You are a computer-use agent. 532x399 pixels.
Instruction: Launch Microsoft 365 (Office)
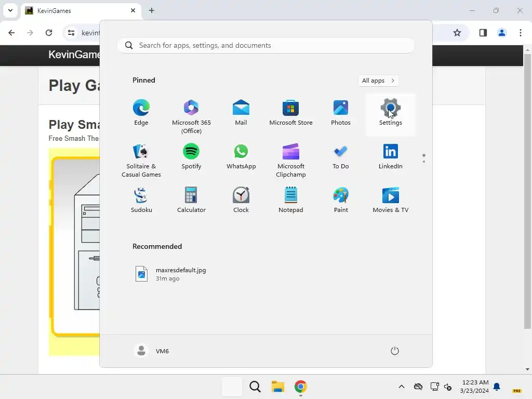pos(191,117)
